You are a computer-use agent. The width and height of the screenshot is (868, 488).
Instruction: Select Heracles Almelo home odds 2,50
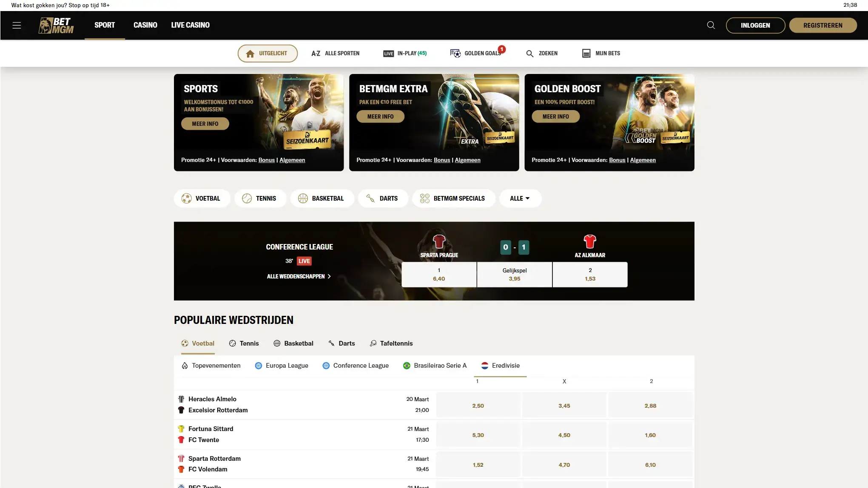[478, 406]
